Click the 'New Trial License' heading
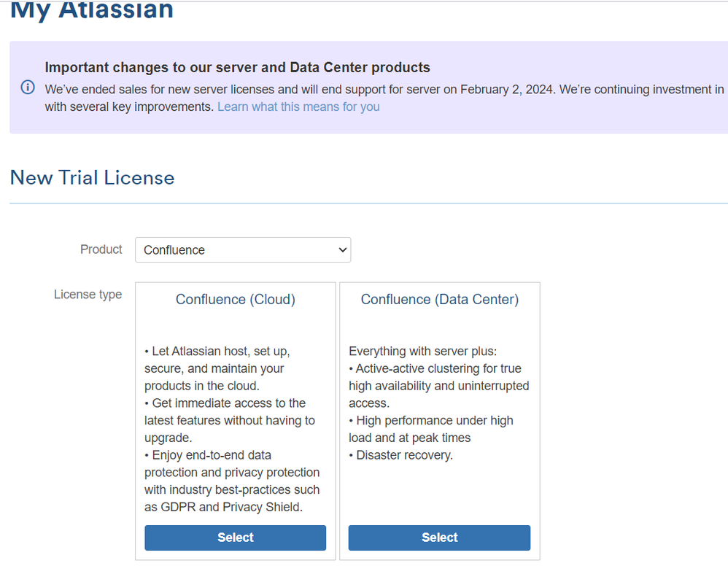The width and height of the screenshot is (728, 582). [x=93, y=178]
